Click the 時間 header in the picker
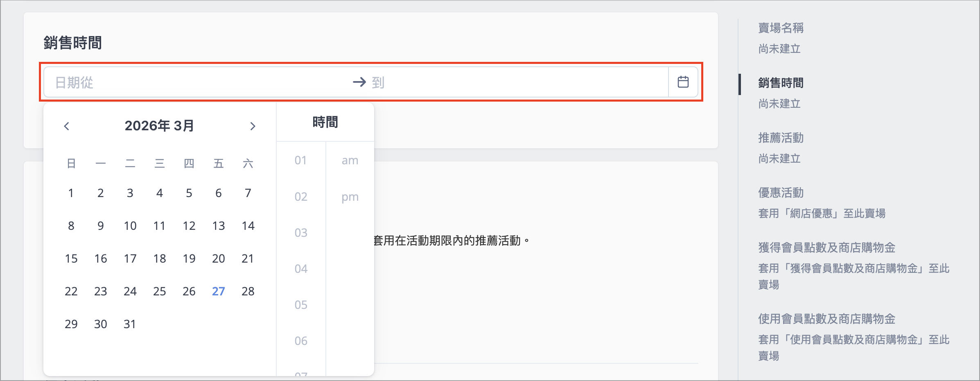Image resolution: width=980 pixels, height=381 pixels. click(x=325, y=122)
